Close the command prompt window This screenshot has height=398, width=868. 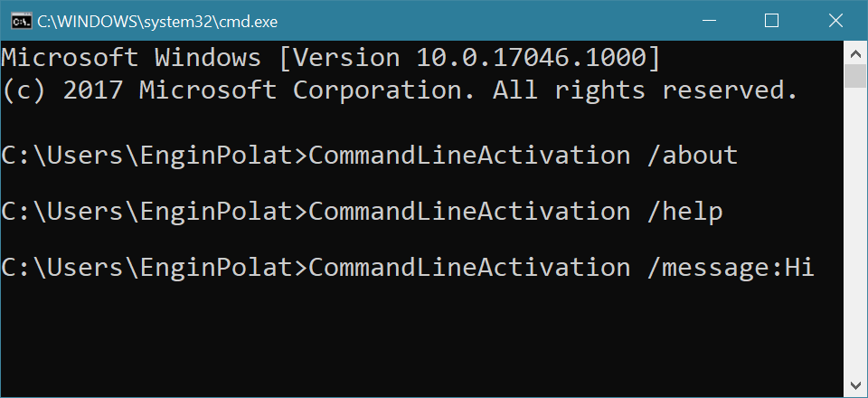[833, 20]
